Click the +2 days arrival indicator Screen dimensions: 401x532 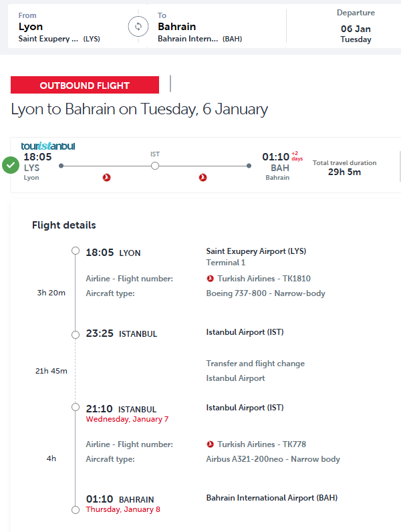297,156
